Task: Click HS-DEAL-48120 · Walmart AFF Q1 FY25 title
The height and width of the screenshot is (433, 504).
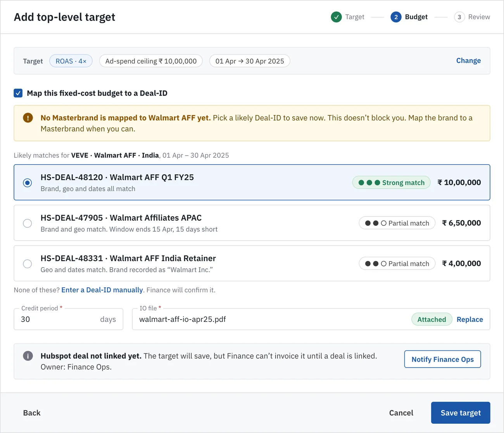Action: (117, 177)
